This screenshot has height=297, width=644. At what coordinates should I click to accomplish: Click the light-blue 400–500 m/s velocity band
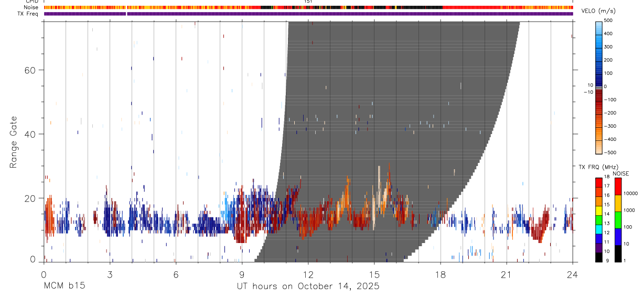click(598, 27)
